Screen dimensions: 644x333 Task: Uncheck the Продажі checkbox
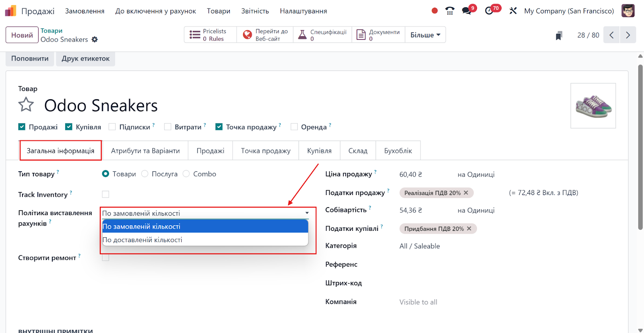click(x=22, y=127)
